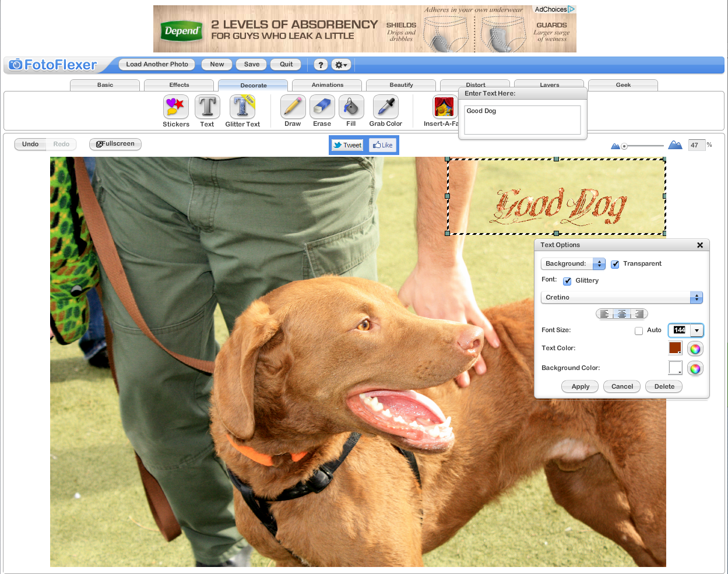Click the Quit button
Image resolution: width=728 pixels, height=574 pixels.
pyautogui.click(x=286, y=65)
